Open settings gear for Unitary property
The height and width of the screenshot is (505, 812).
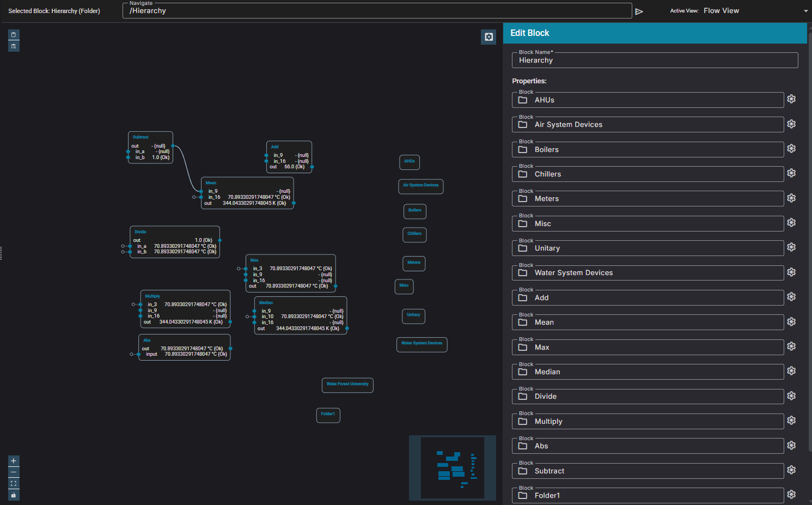tap(791, 247)
